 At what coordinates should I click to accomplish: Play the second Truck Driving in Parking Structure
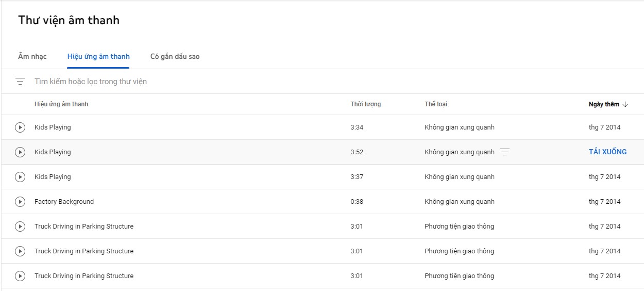(20, 251)
